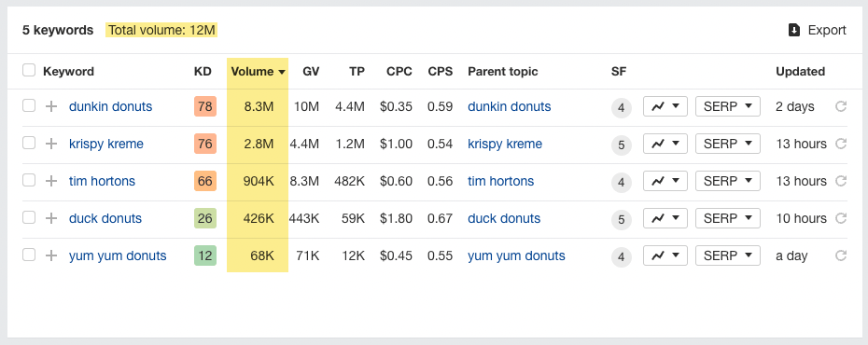
Task: Click the green KD 12 difficulty badge
Action: [204, 256]
